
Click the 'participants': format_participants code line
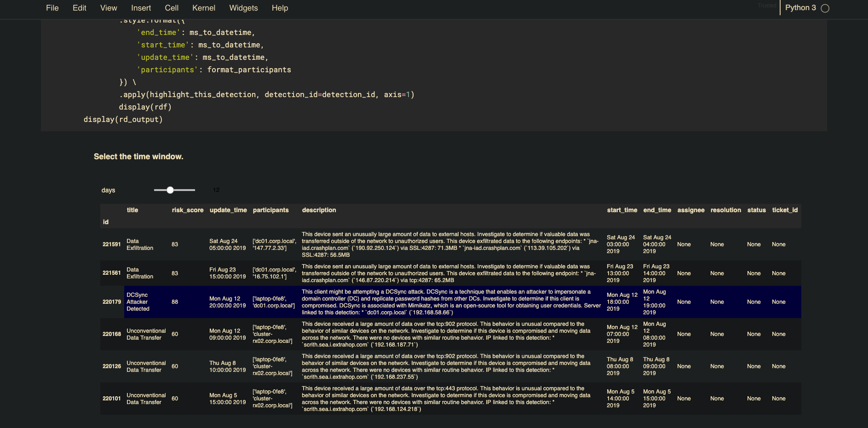(x=214, y=69)
